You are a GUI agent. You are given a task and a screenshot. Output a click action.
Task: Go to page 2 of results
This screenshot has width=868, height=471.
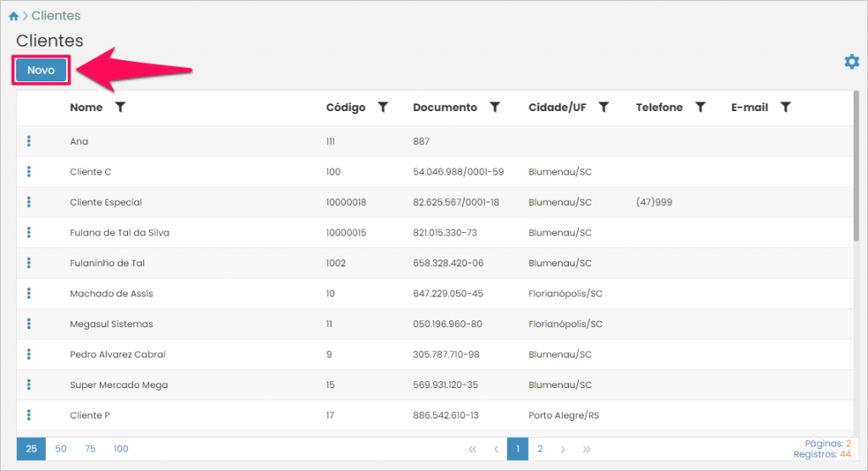click(x=540, y=449)
